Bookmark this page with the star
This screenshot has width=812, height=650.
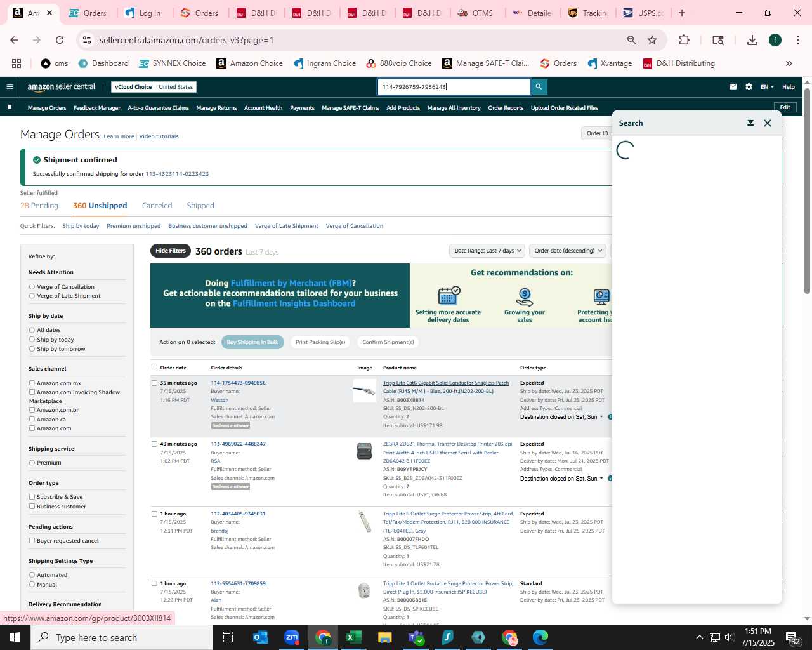tap(652, 40)
